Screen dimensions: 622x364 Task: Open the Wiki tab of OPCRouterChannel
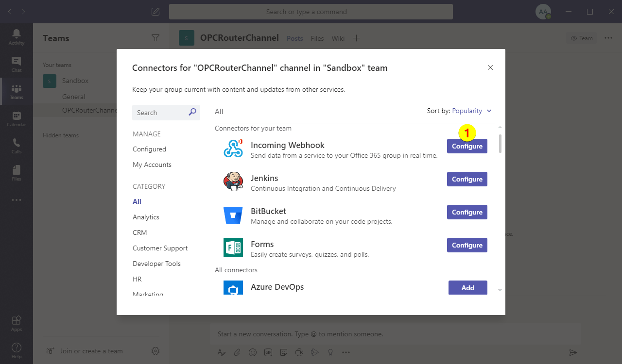[x=338, y=38]
